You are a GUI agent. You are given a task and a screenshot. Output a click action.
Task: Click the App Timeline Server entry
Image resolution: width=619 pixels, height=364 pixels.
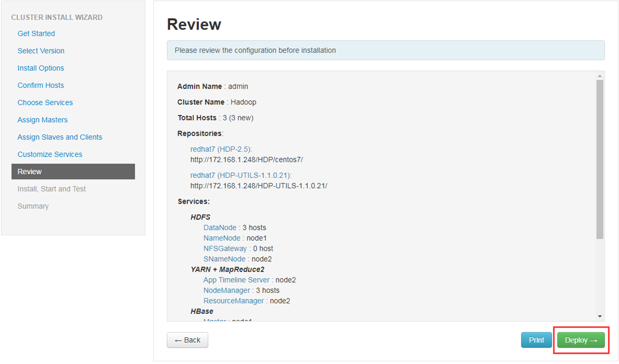(249, 280)
